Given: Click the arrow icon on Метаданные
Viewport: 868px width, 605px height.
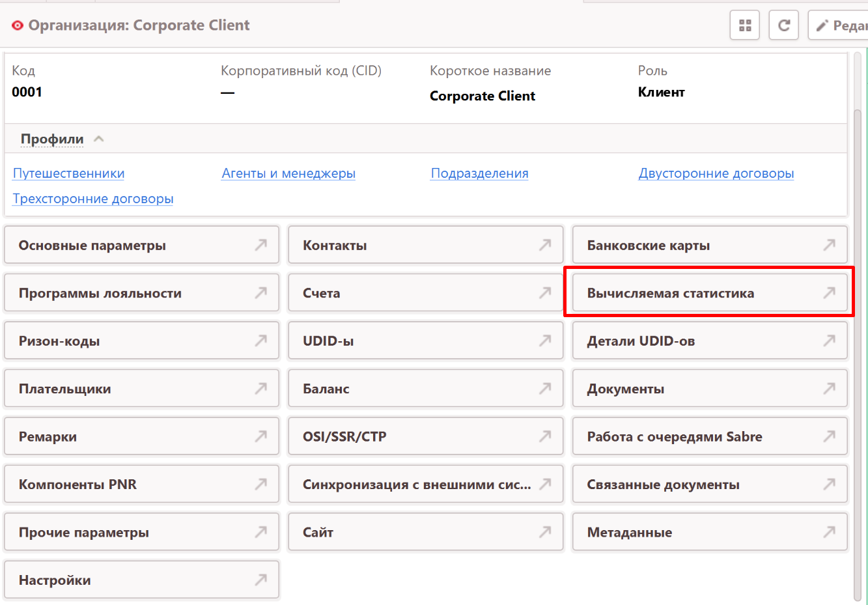Looking at the screenshot, I should click(829, 532).
